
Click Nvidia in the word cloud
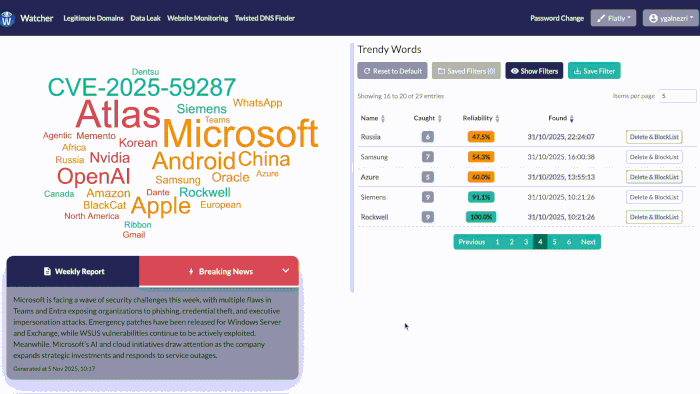tap(110, 158)
